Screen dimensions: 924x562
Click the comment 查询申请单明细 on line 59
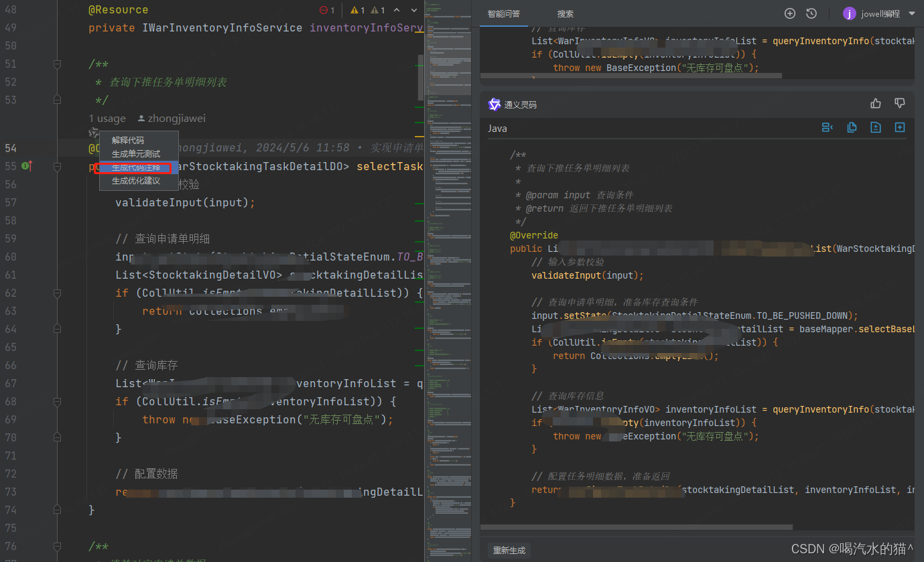pos(163,238)
